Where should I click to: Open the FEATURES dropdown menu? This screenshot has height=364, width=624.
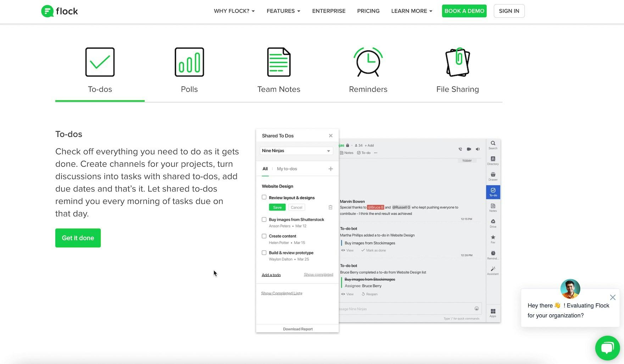coord(283,11)
